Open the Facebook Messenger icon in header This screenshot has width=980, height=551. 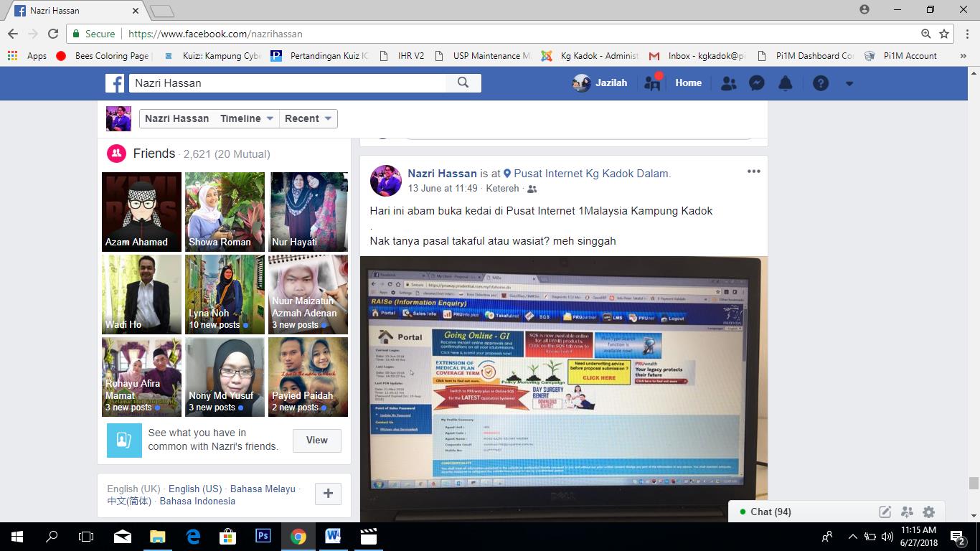pos(756,83)
